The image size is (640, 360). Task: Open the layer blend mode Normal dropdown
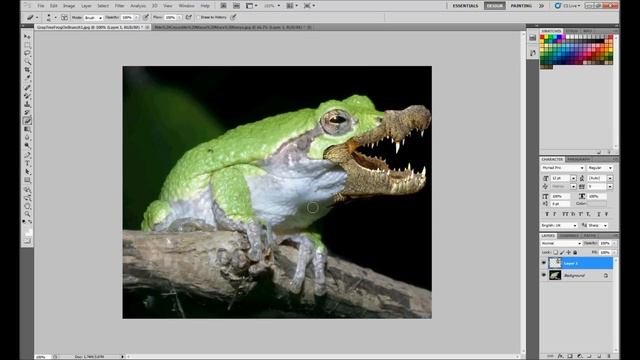561,243
